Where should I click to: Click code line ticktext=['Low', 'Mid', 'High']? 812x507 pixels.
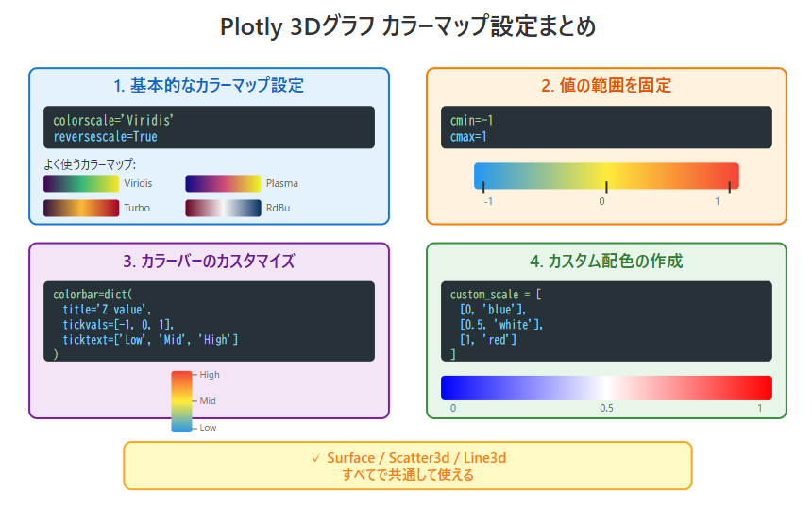coord(150,339)
